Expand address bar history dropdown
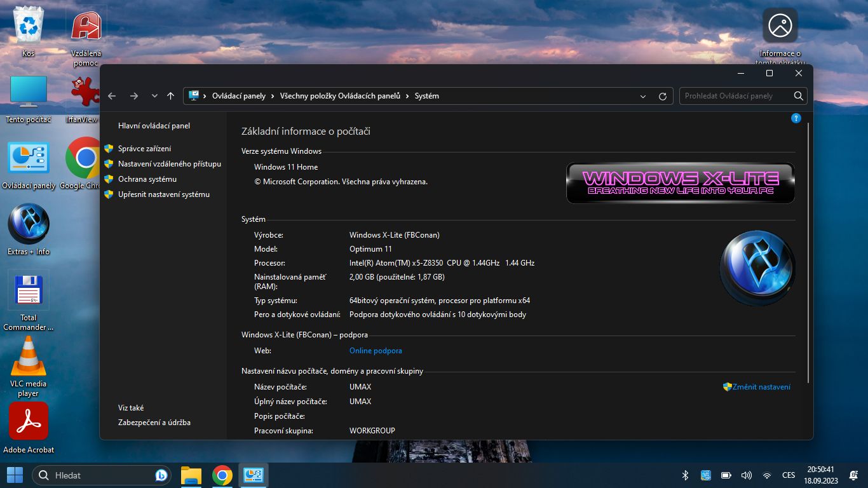868x488 pixels. [643, 96]
